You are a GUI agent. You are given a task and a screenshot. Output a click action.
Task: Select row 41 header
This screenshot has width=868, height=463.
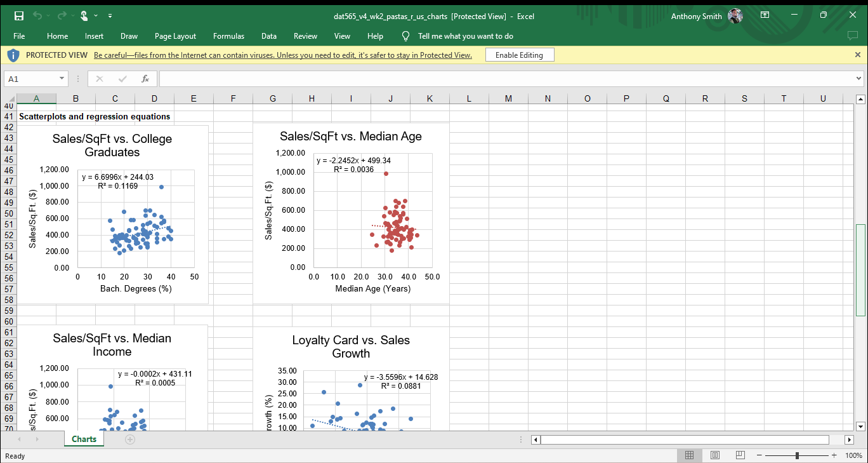coord(8,116)
